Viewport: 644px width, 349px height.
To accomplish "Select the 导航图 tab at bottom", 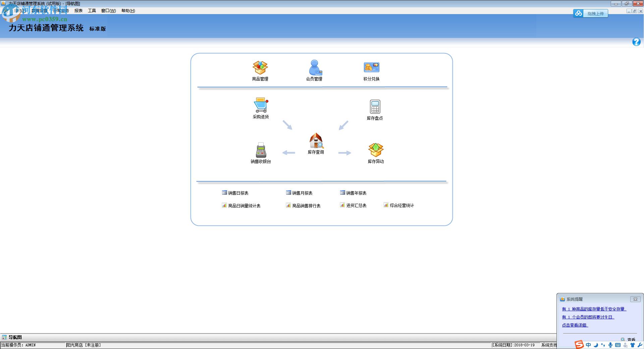I will [12, 337].
